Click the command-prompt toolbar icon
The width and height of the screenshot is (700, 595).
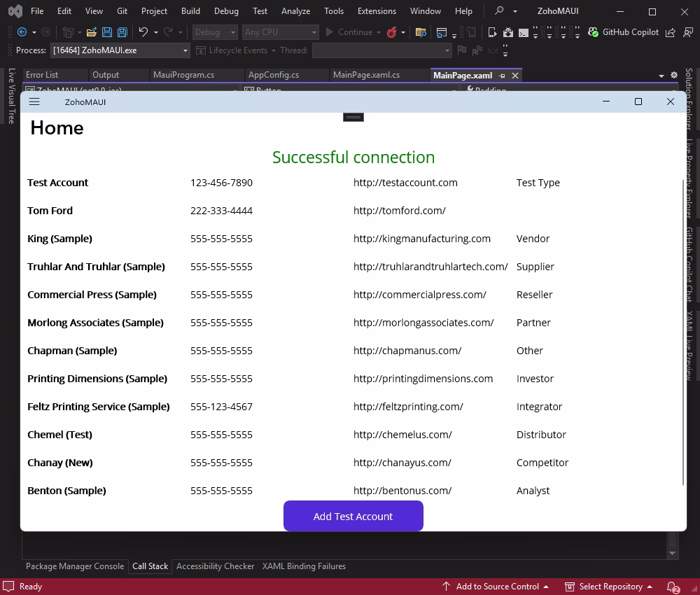pyautogui.click(x=523, y=33)
